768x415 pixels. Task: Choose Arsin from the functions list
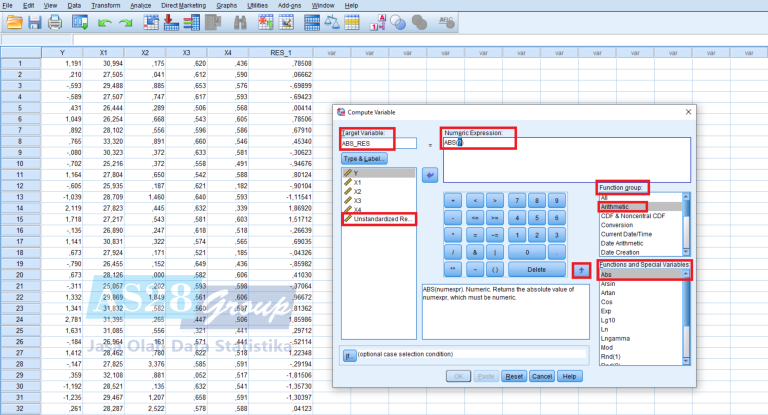pos(608,282)
